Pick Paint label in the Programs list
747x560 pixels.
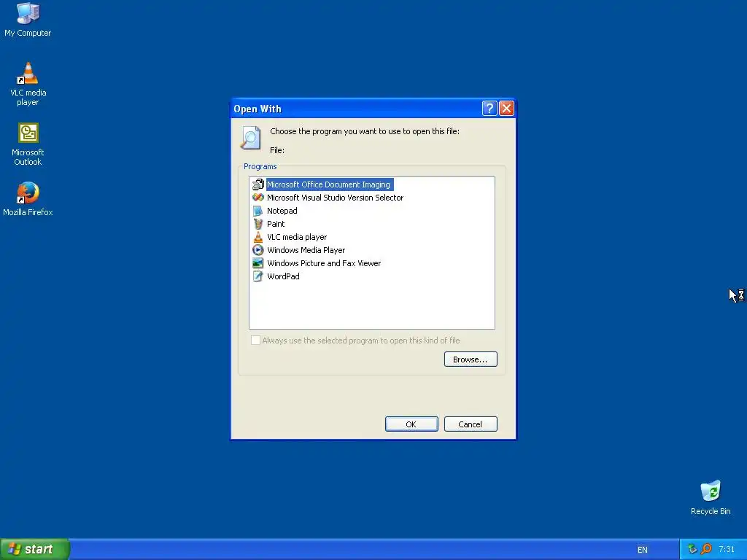(276, 224)
